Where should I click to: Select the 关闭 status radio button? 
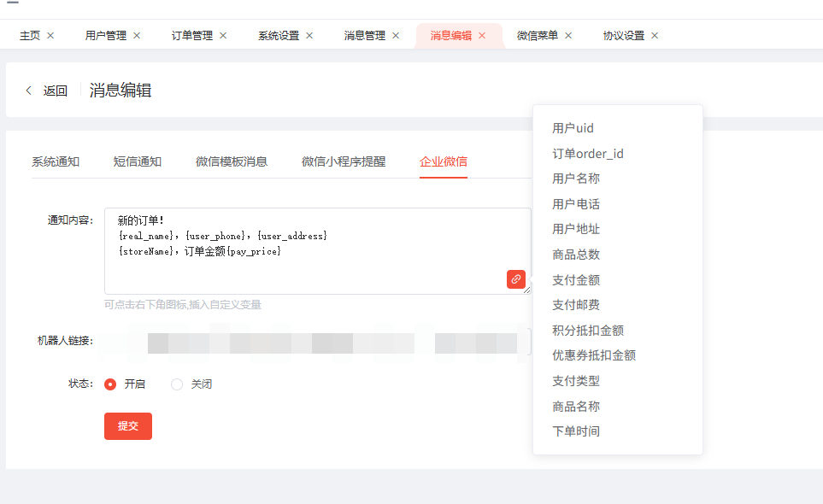click(177, 384)
